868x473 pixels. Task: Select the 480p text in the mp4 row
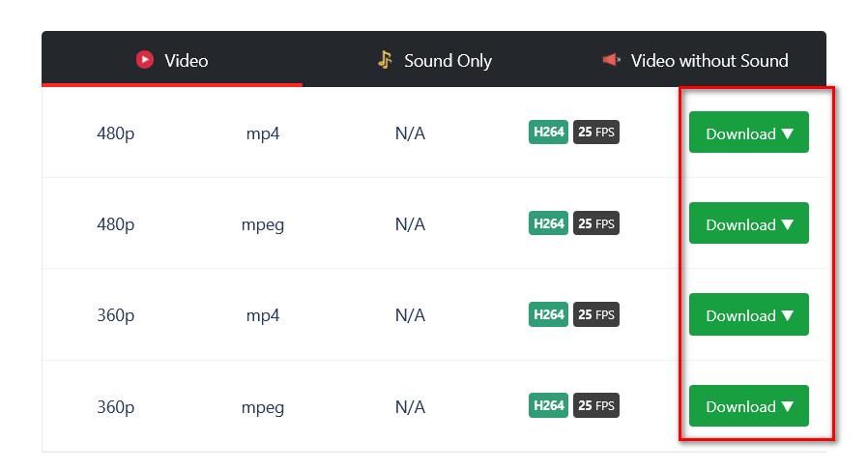point(116,133)
